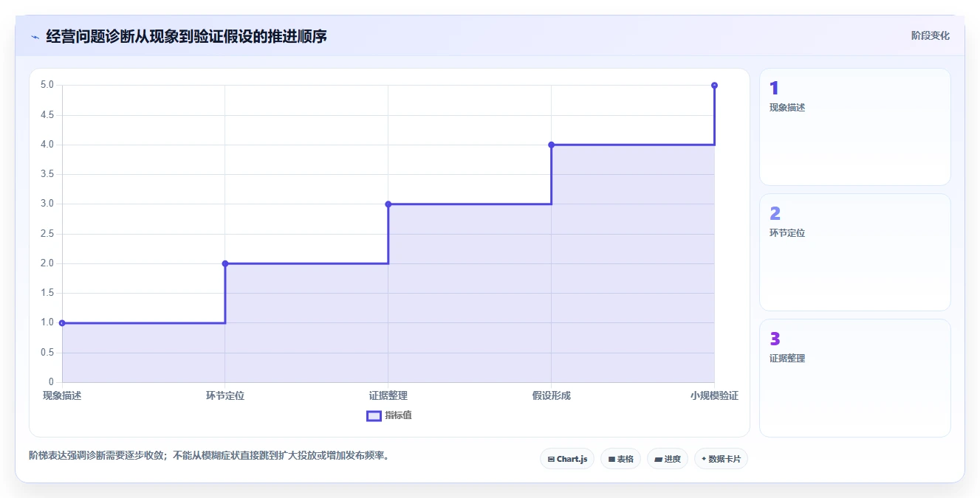Select the chart point at value 4.0
This screenshot has height=498, width=980.
coord(551,145)
